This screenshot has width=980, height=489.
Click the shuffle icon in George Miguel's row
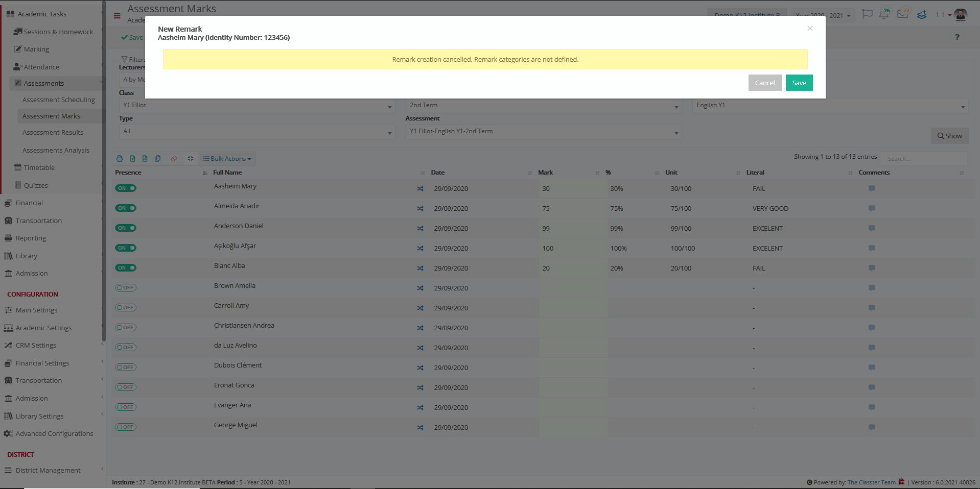(420, 427)
